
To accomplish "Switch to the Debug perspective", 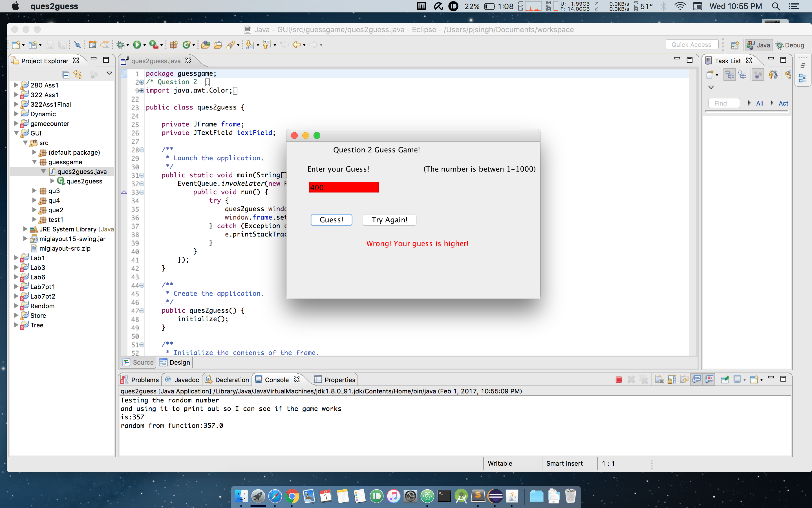I will click(x=790, y=45).
